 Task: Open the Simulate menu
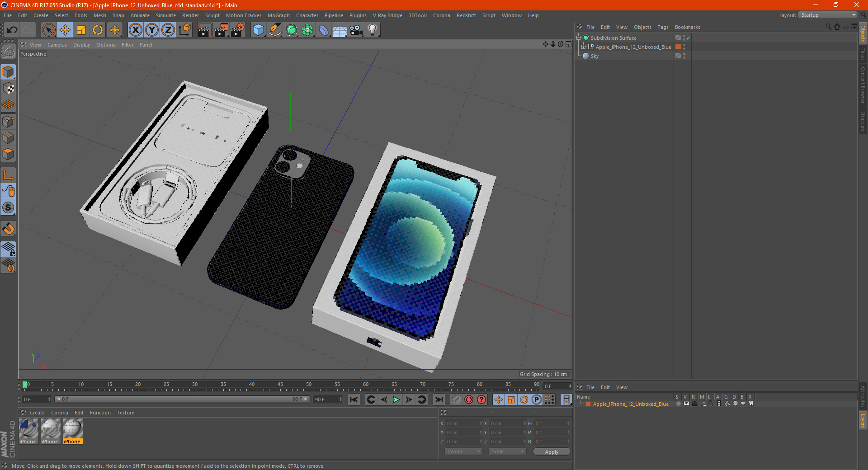[166, 15]
